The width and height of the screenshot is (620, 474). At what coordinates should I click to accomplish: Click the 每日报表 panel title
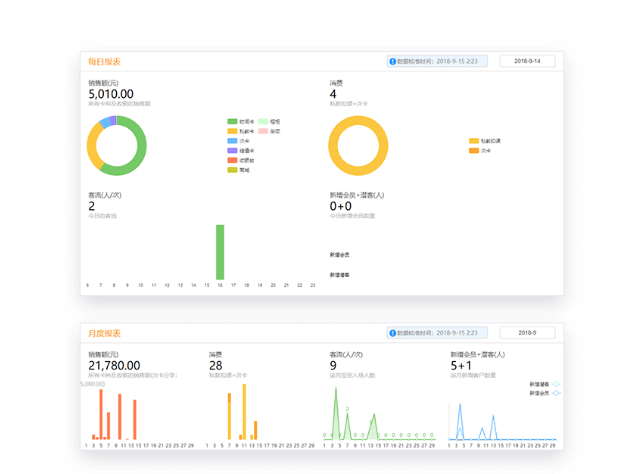(x=104, y=62)
